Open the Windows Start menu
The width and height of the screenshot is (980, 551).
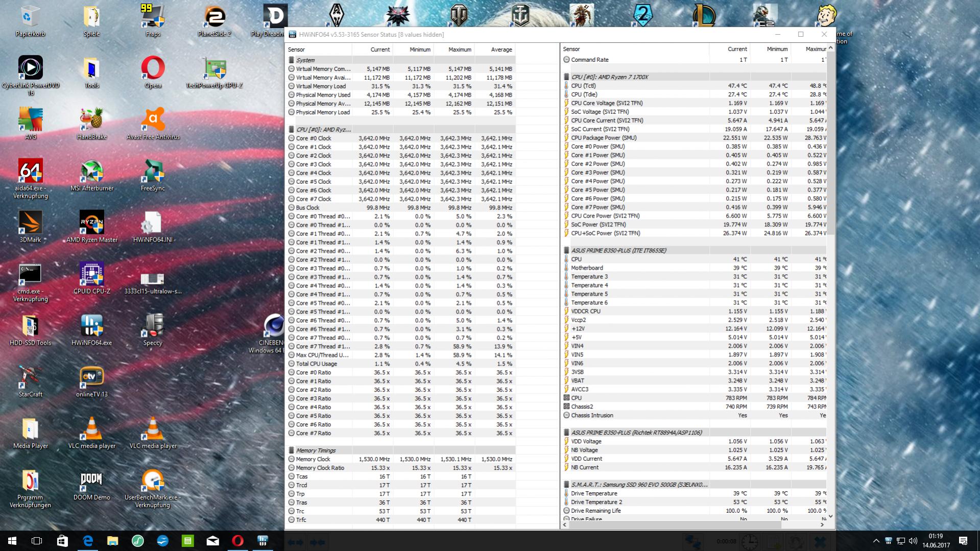point(12,541)
